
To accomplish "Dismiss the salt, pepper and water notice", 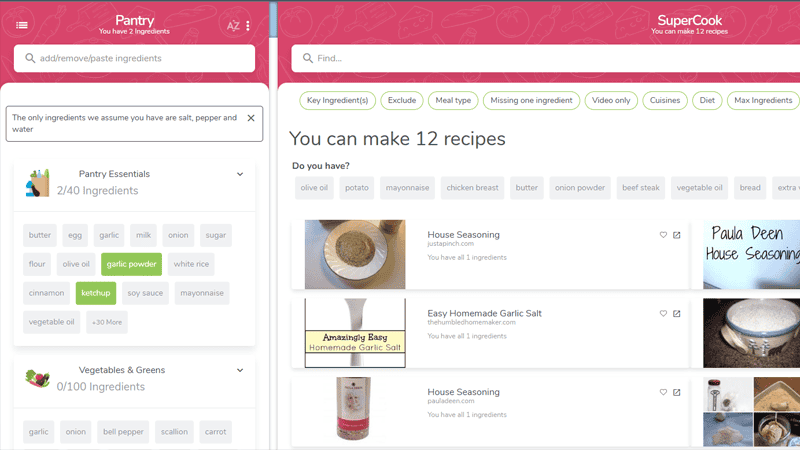I will click(x=251, y=118).
